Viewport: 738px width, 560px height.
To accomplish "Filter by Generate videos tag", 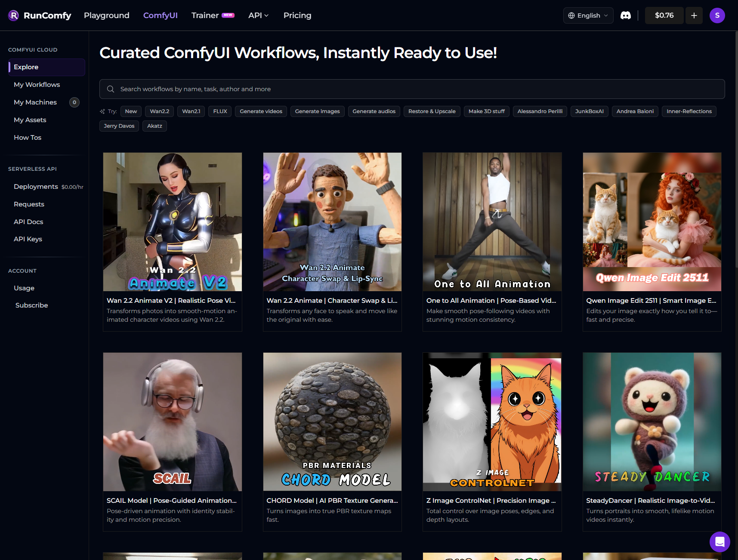I will pyautogui.click(x=261, y=111).
